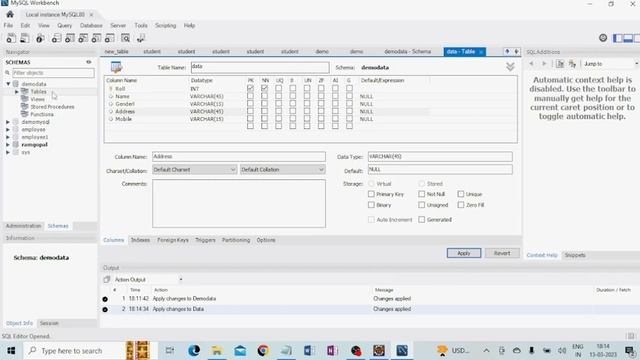The image size is (640, 360).
Task: Open the Administration navigator tab
Action: pos(23,226)
